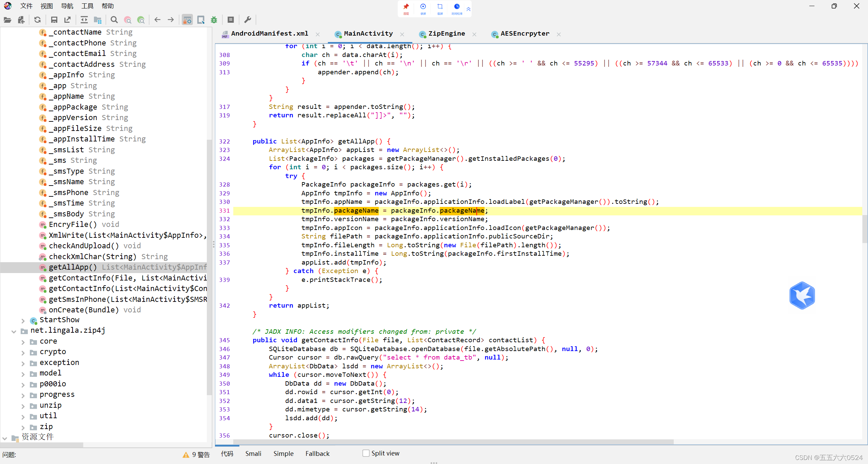Toggle the deobfuscation lock-gear icon

pos(187,20)
